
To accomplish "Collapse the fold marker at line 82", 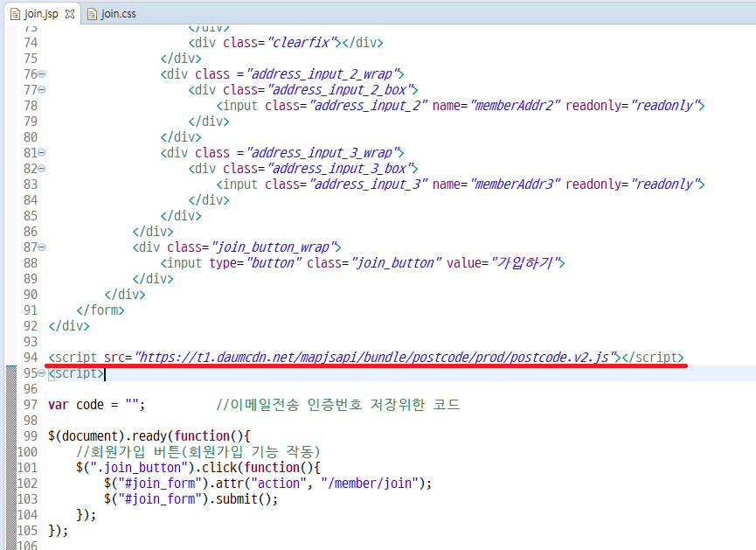I will coord(42,169).
